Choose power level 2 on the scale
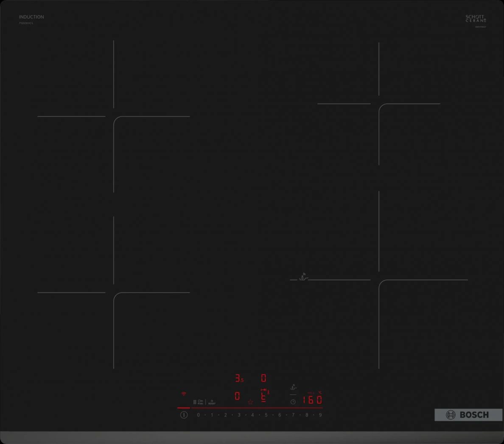Viewport: 504px width, 444px height. 225,415
